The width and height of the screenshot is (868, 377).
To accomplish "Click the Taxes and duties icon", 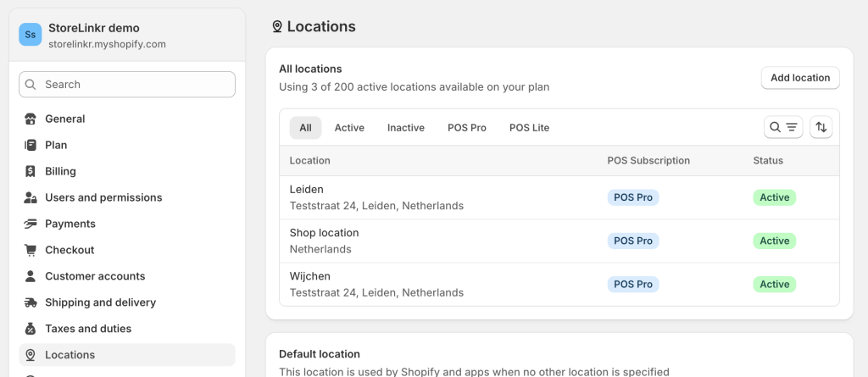I will click(31, 329).
